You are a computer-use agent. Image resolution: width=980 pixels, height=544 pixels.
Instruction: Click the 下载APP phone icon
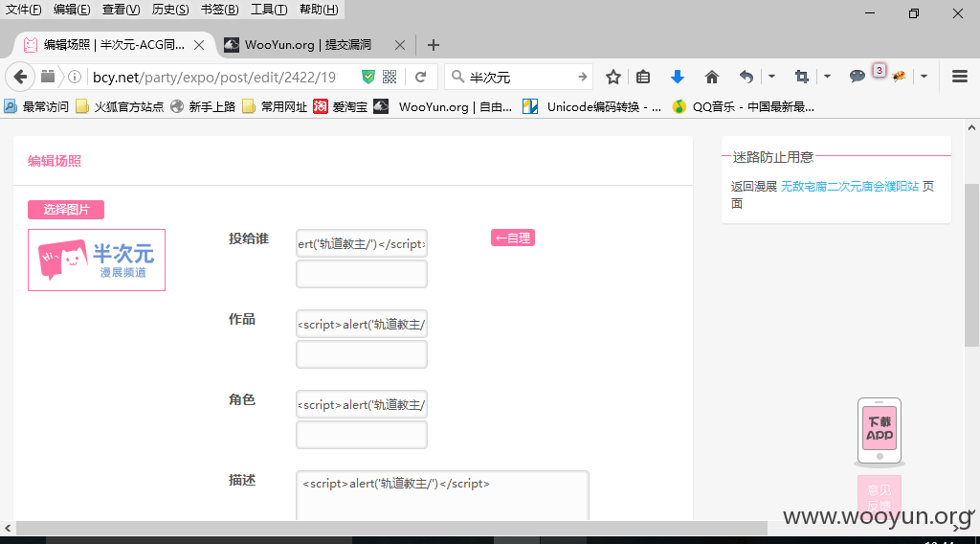880,433
